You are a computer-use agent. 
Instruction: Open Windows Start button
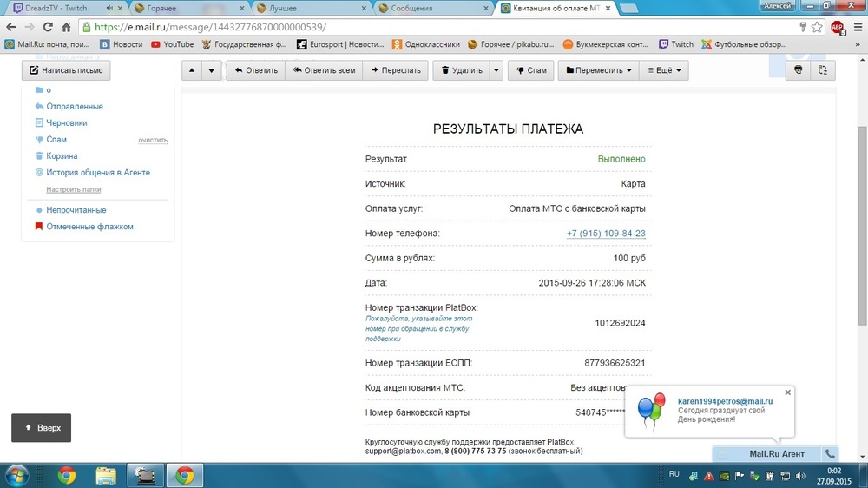16,475
